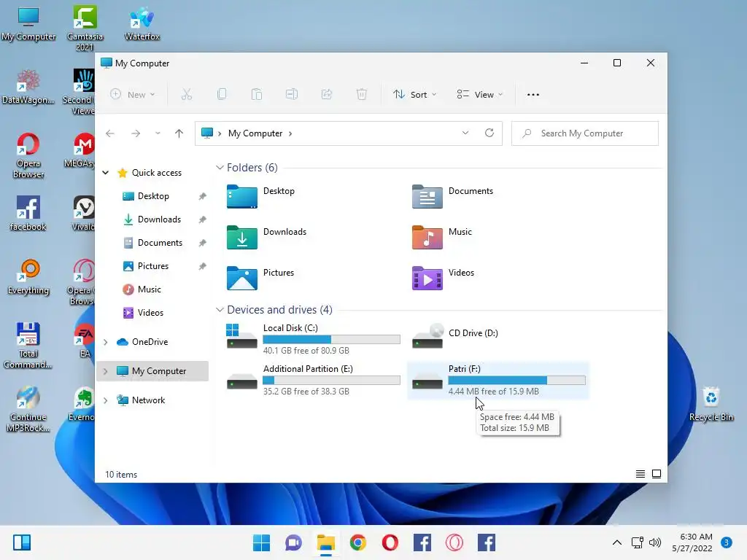Select Waterfox desktop shortcut
Screen dimensions: 747x560
142,23
